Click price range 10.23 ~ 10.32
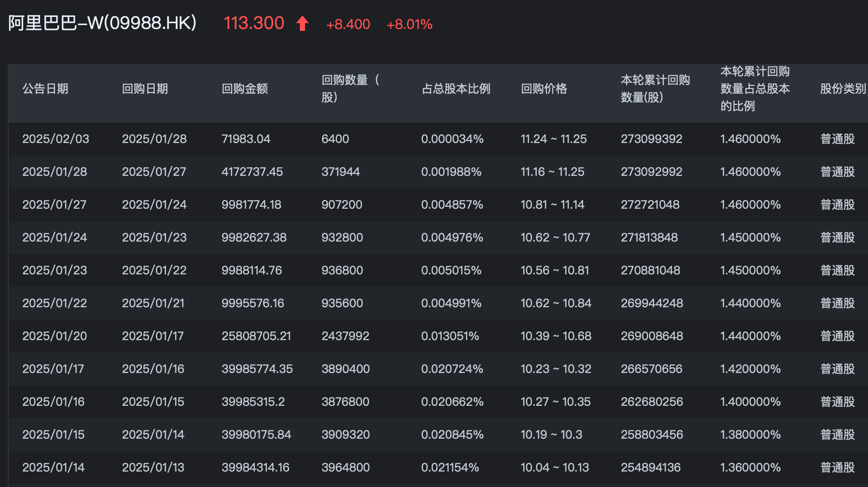 [x=556, y=369]
